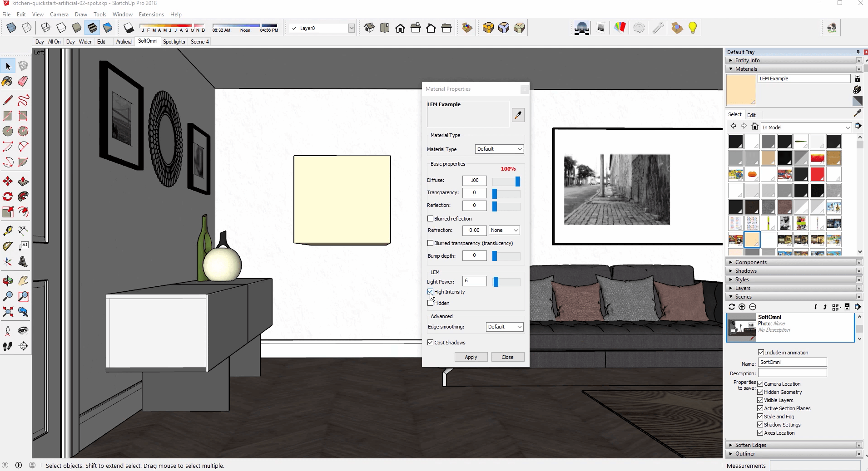
Task: Open the Layer0 layer dropdown
Action: coord(352,28)
